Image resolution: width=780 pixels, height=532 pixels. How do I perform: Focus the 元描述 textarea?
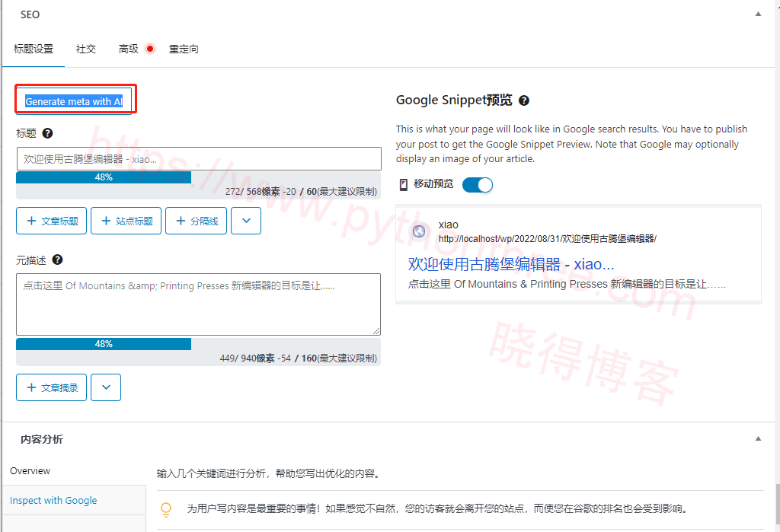click(x=199, y=304)
